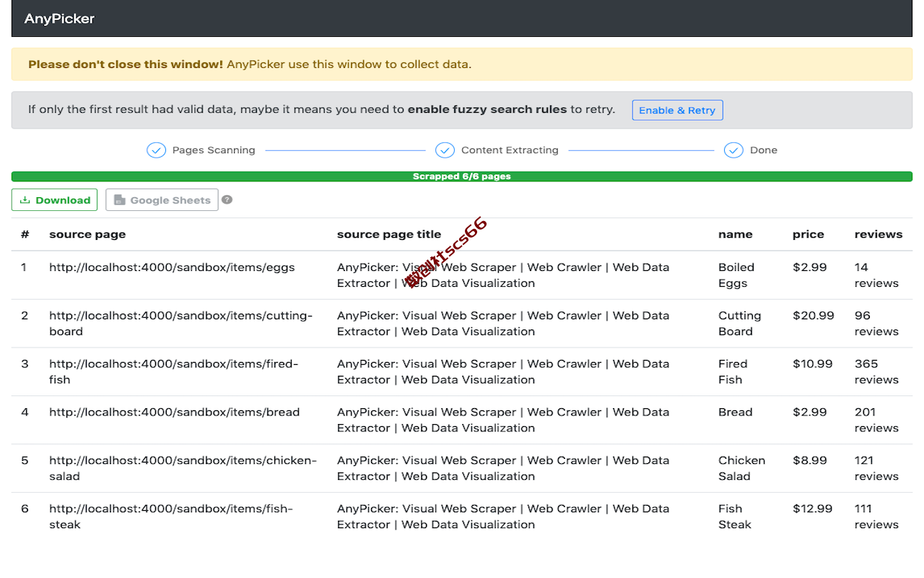Image resolution: width=924 pixels, height=578 pixels.
Task: Click the 'price' column header
Action: [808, 234]
